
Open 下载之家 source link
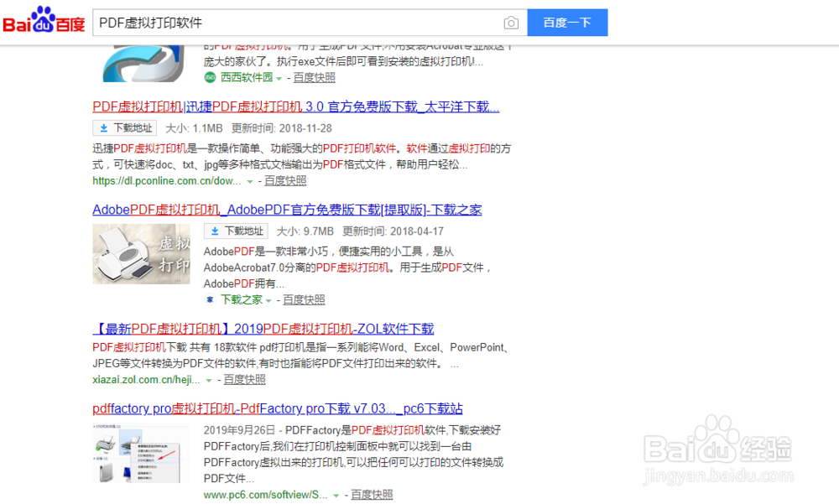coord(242,299)
